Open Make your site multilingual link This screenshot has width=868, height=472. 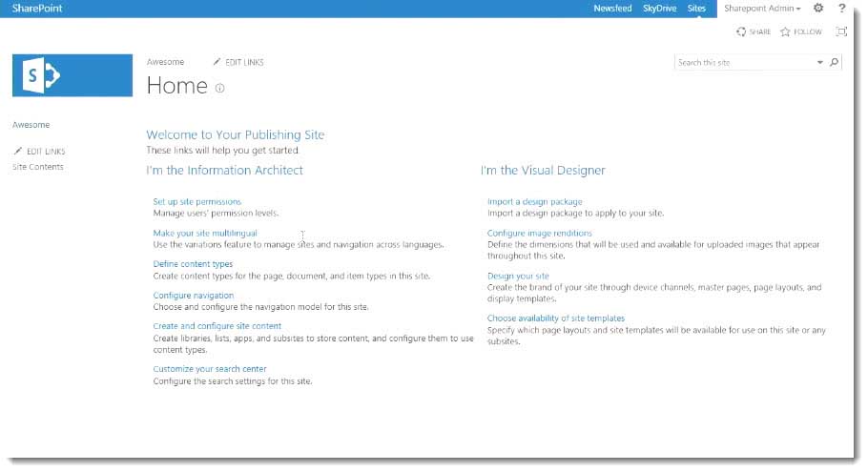point(205,233)
